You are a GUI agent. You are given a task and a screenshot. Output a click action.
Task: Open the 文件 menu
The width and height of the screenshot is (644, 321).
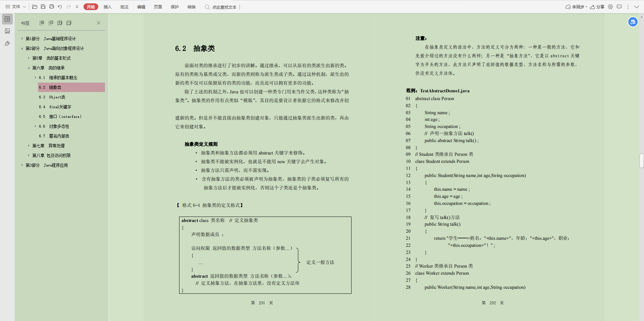point(15,7)
